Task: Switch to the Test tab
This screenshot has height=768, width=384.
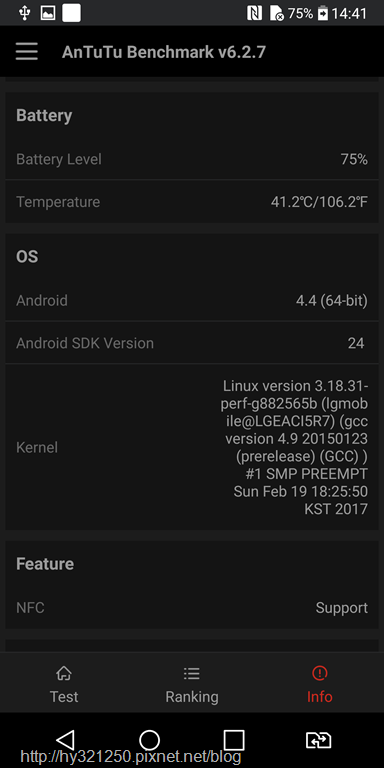Action: 64,684
